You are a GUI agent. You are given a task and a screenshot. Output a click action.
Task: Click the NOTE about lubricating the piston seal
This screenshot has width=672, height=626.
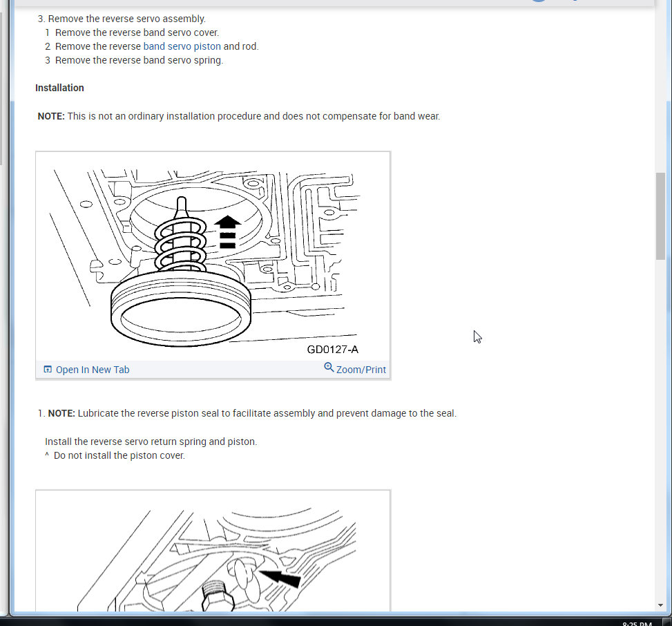tap(252, 413)
